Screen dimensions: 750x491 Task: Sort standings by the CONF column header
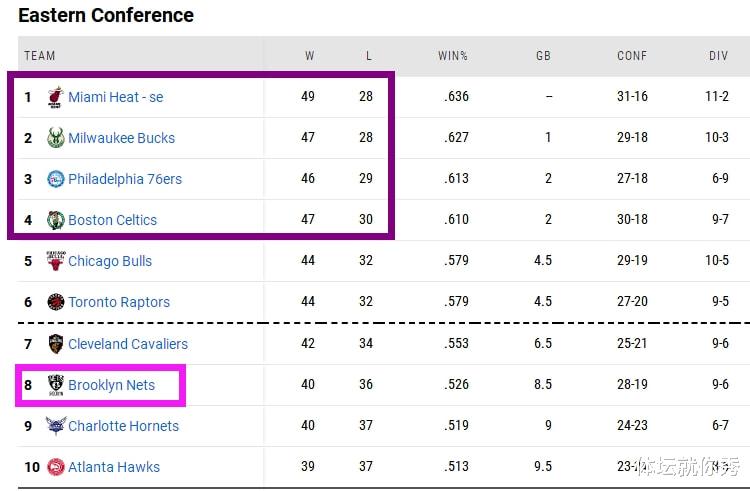click(632, 56)
